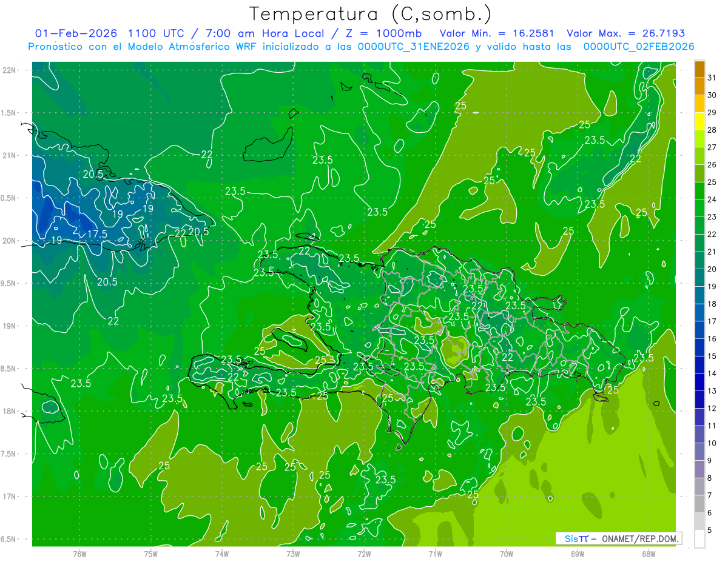The height and width of the screenshot is (562, 728).
Task: Click the "72W" longitude axis label
Action: [364, 554]
